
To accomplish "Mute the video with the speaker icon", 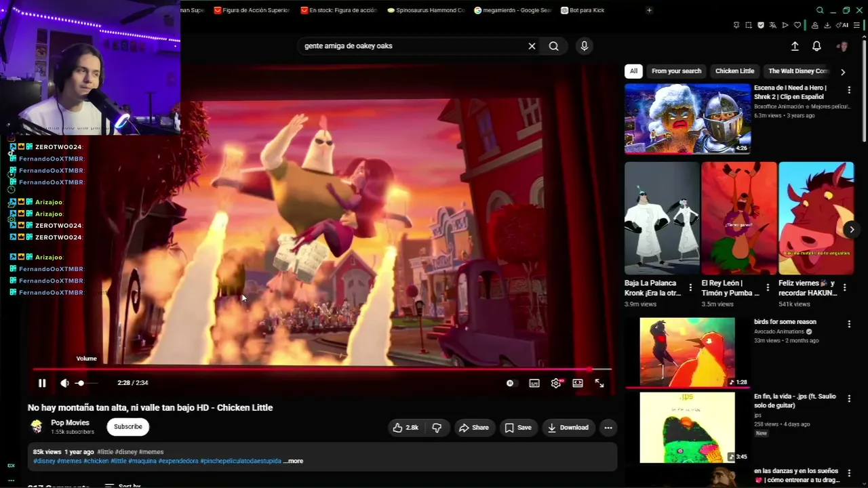I will pyautogui.click(x=64, y=383).
